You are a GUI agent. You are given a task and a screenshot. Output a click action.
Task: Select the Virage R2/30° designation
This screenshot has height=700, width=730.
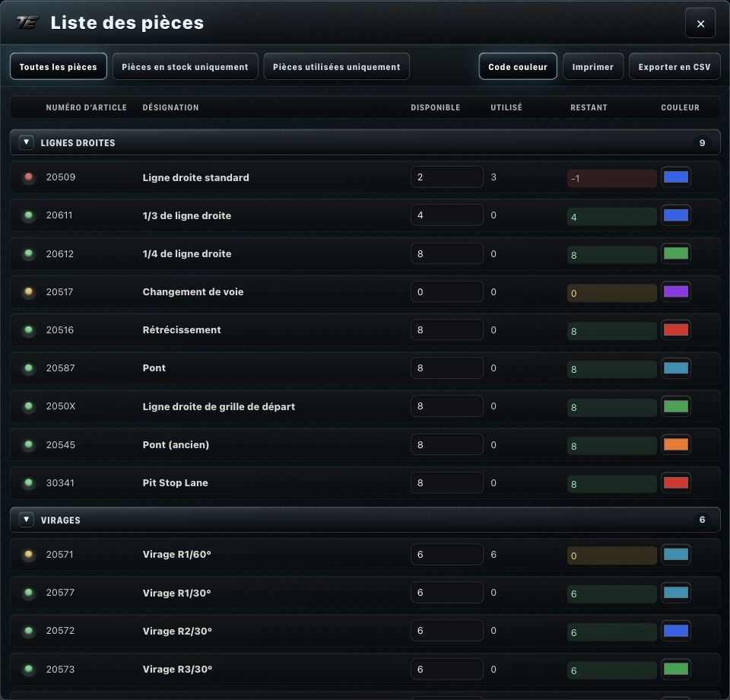coord(177,631)
